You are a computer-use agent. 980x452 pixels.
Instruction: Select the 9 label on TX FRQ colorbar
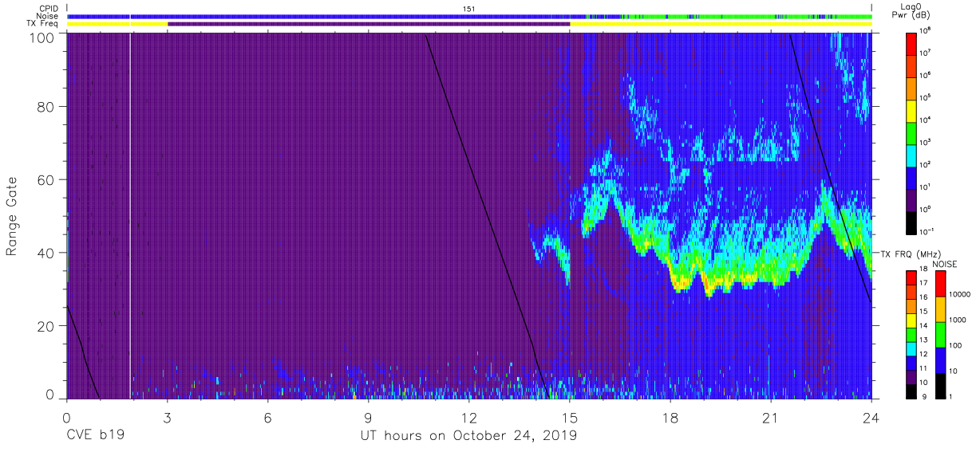click(x=926, y=395)
